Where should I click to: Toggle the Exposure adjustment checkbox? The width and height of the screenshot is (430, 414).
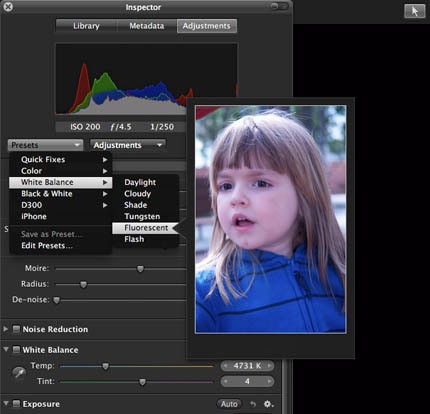pos(16,404)
